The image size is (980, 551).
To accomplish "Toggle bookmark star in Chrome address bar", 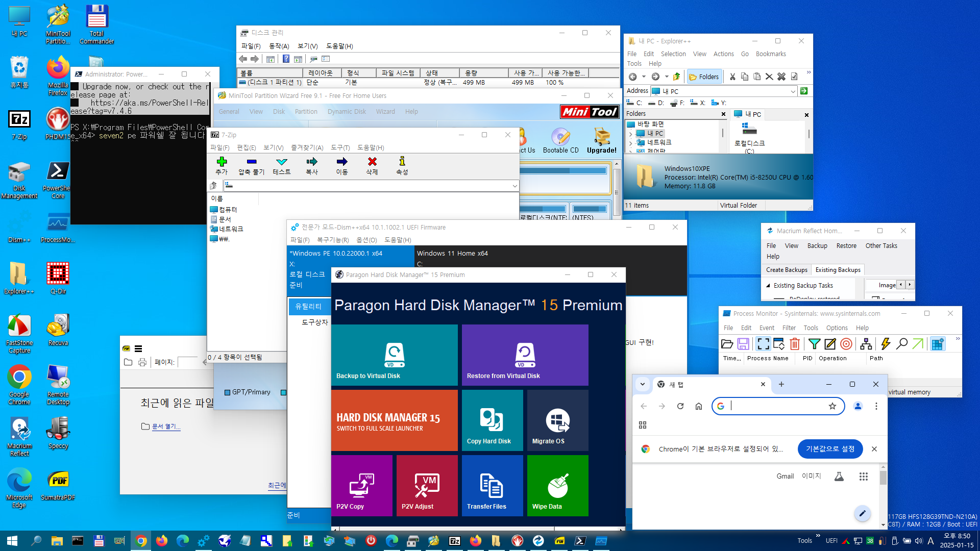I will (x=832, y=406).
